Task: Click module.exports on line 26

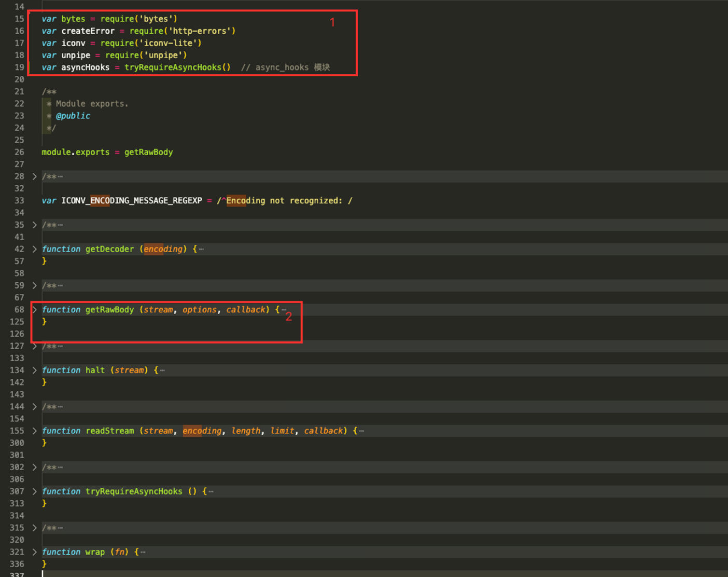Action: coord(76,152)
